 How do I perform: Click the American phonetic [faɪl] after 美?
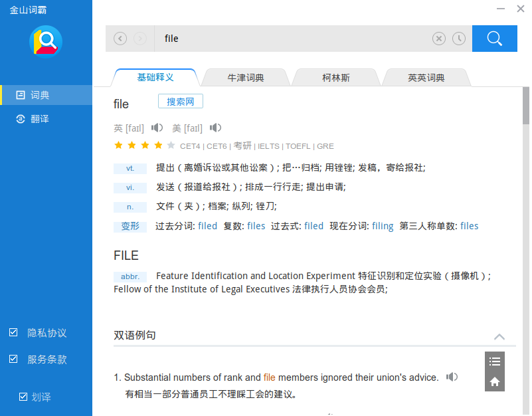(x=193, y=128)
